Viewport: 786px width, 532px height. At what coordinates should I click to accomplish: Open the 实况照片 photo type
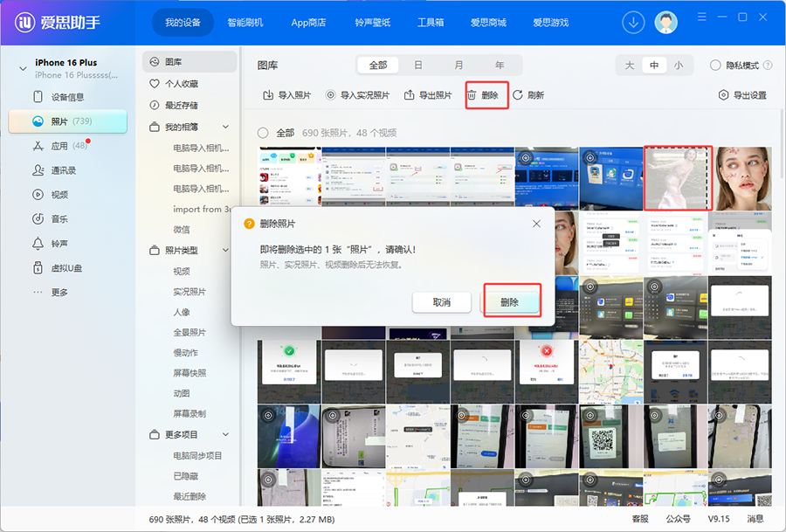[190, 292]
